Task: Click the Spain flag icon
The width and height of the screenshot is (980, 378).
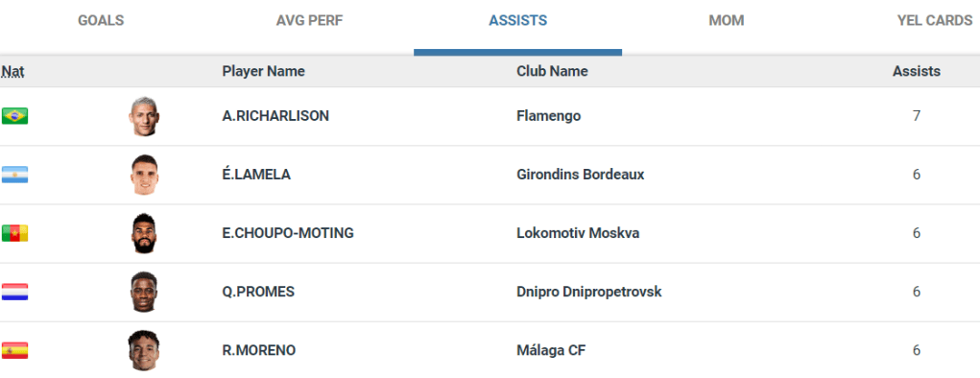Action: pos(14,350)
